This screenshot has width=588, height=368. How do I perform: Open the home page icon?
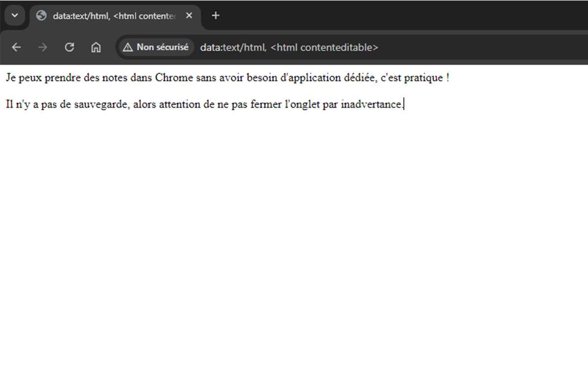tap(96, 47)
